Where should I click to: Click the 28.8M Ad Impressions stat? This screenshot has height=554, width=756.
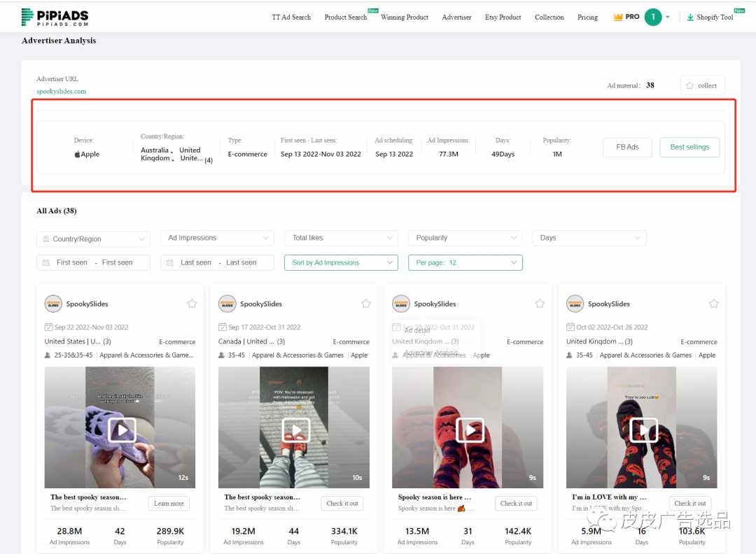(69, 535)
